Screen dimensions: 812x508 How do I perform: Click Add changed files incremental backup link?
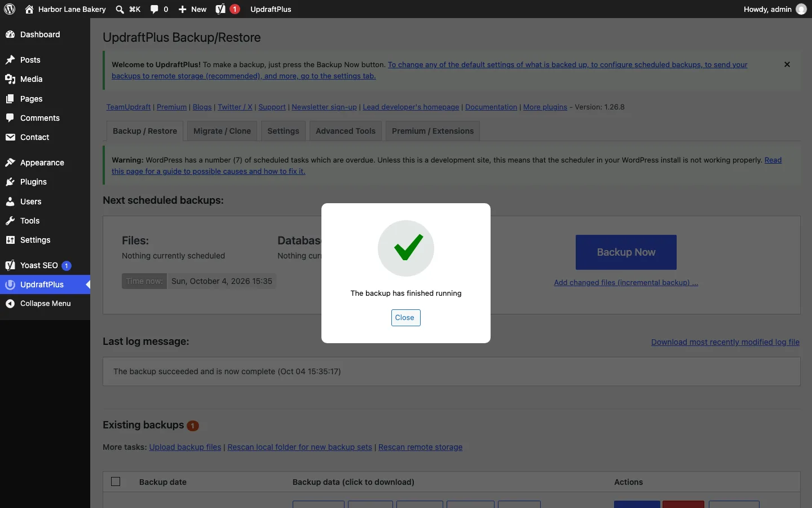click(x=626, y=283)
